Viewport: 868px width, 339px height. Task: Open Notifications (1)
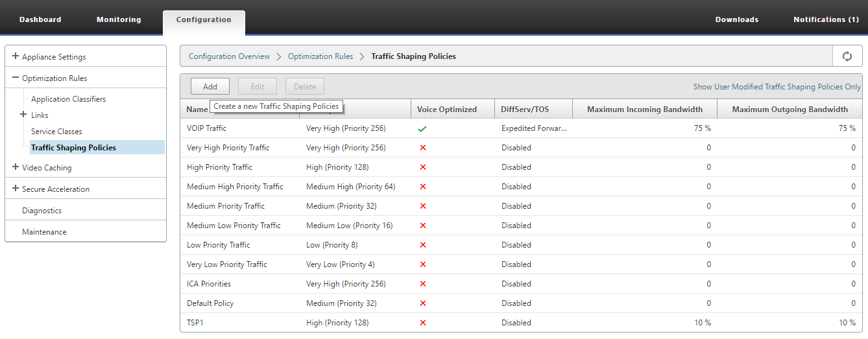click(x=826, y=19)
